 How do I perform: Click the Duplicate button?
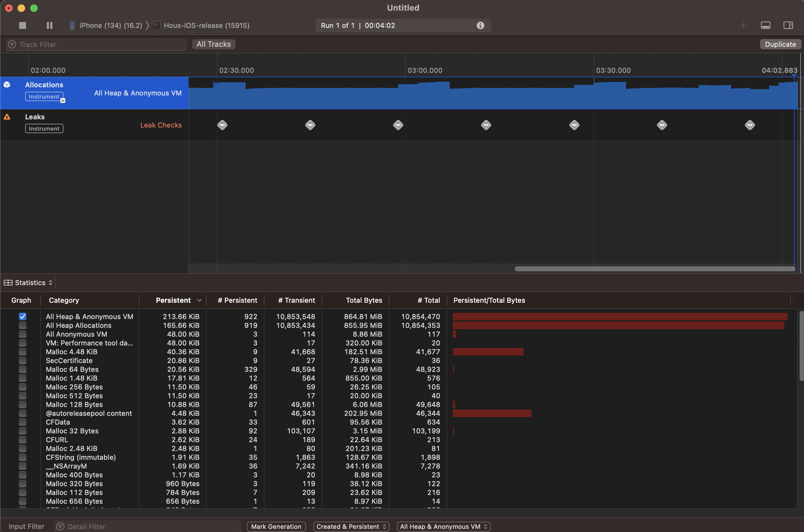(x=780, y=45)
